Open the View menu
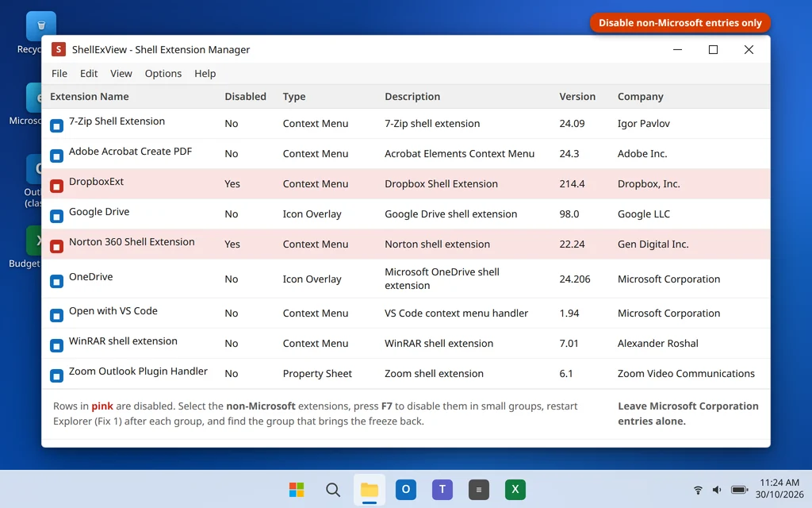Screen dimensions: 812x508 pos(121,74)
